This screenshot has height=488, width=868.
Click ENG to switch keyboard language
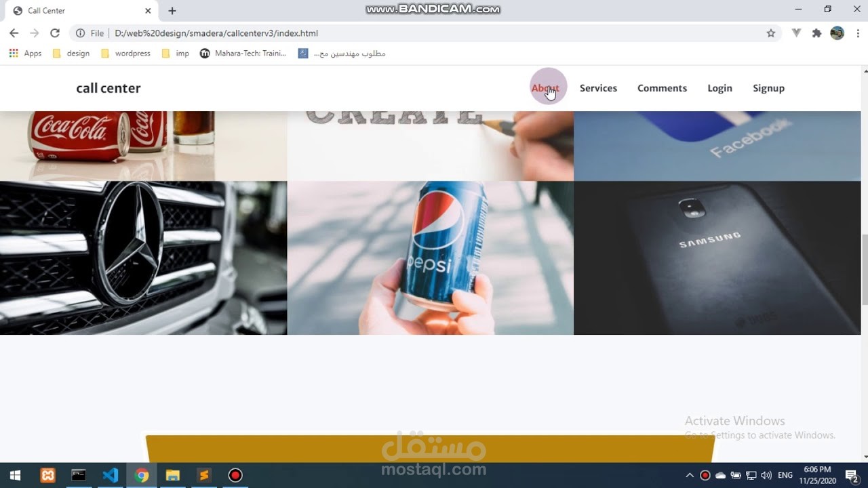pos(785,475)
